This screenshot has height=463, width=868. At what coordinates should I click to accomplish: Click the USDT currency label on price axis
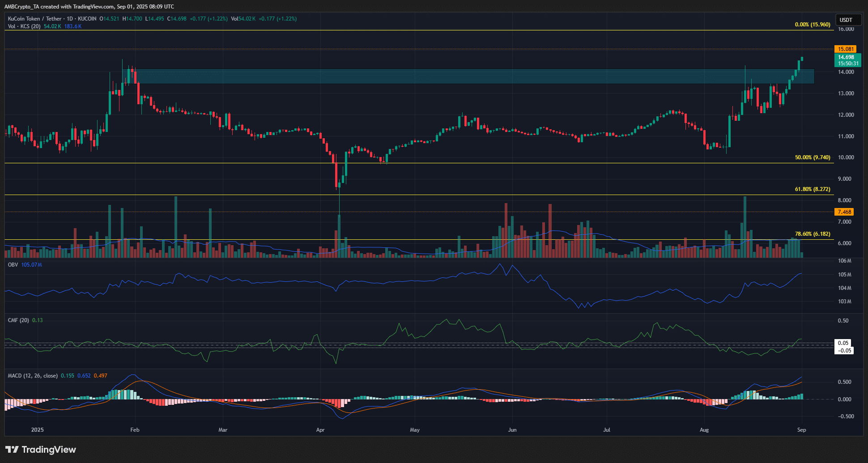click(846, 20)
